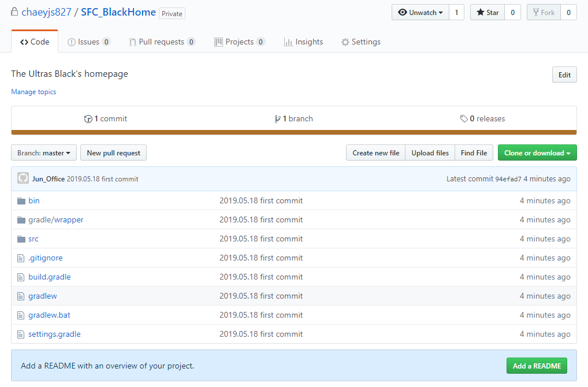Open the Projects tab
The height and width of the screenshot is (387, 588).
click(x=240, y=42)
